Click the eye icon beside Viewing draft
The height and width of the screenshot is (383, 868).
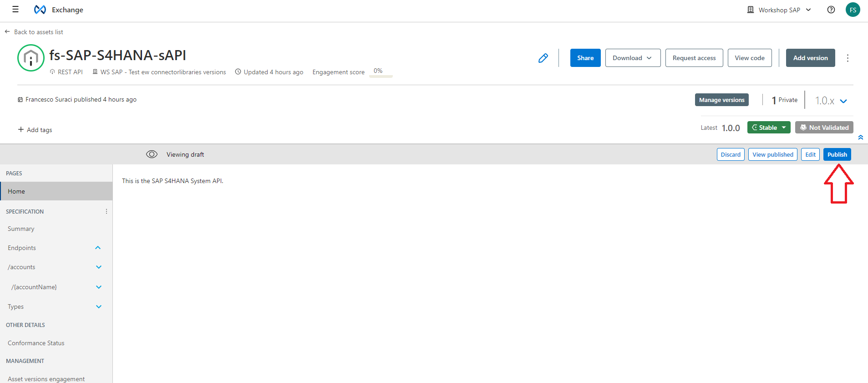(x=152, y=154)
